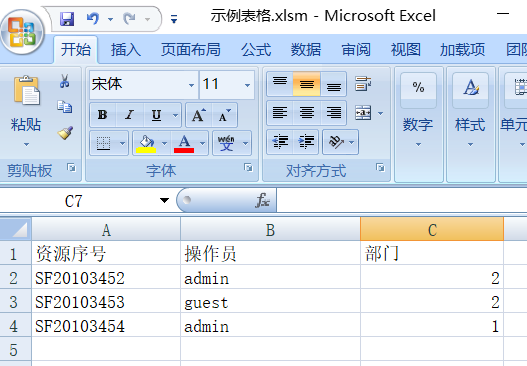This screenshot has width=527, height=366.
Task: Switch to the 公式 ribbon tab
Action: click(x=256, y=50)
